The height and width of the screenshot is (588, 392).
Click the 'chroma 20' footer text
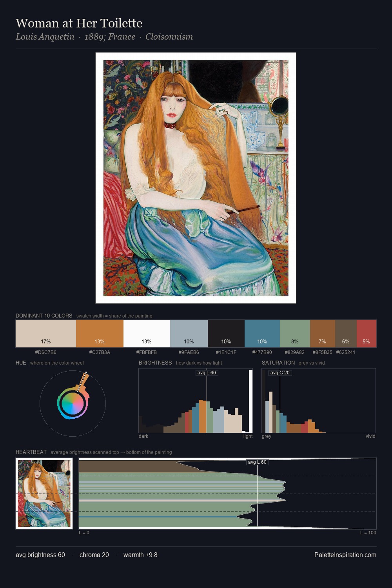[94, 555]
